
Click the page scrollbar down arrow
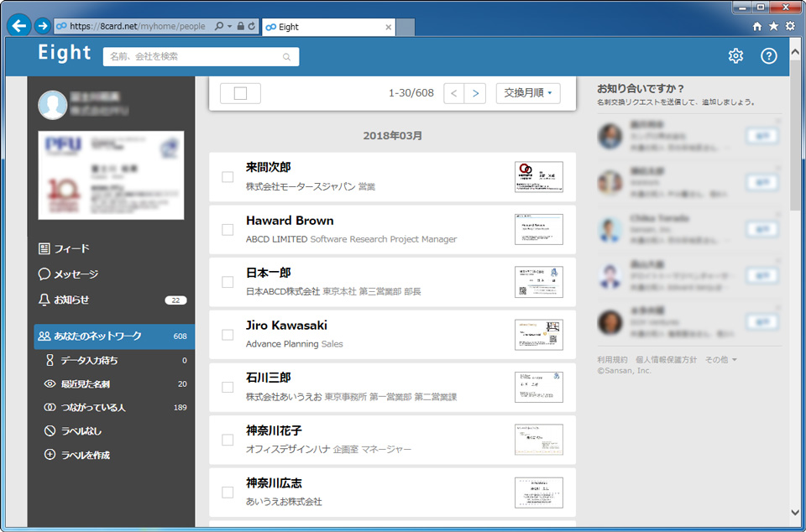coord(795,512)
